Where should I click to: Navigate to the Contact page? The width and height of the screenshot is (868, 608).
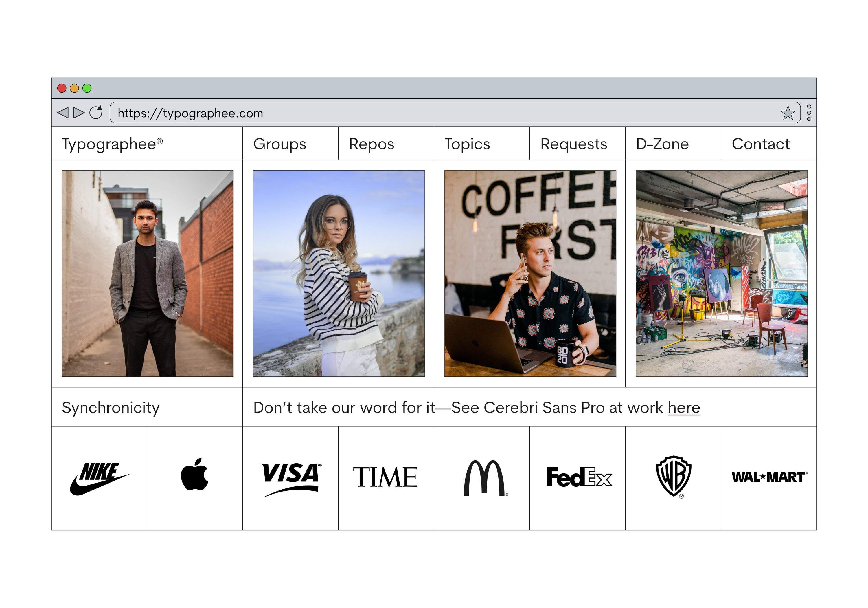tap(760, 144)
